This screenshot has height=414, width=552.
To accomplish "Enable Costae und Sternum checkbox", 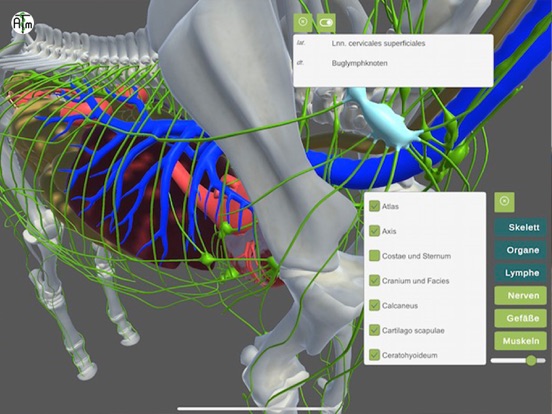I will (x=374, y=256).
